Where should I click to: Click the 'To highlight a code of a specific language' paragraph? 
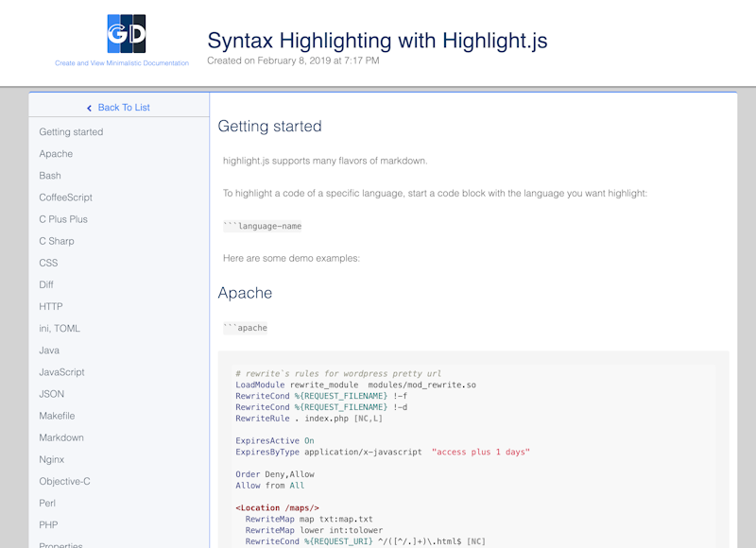[435, 194]
